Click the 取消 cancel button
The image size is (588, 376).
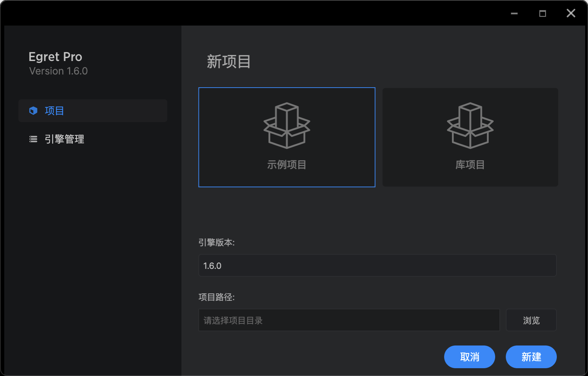tap(470, 357)
